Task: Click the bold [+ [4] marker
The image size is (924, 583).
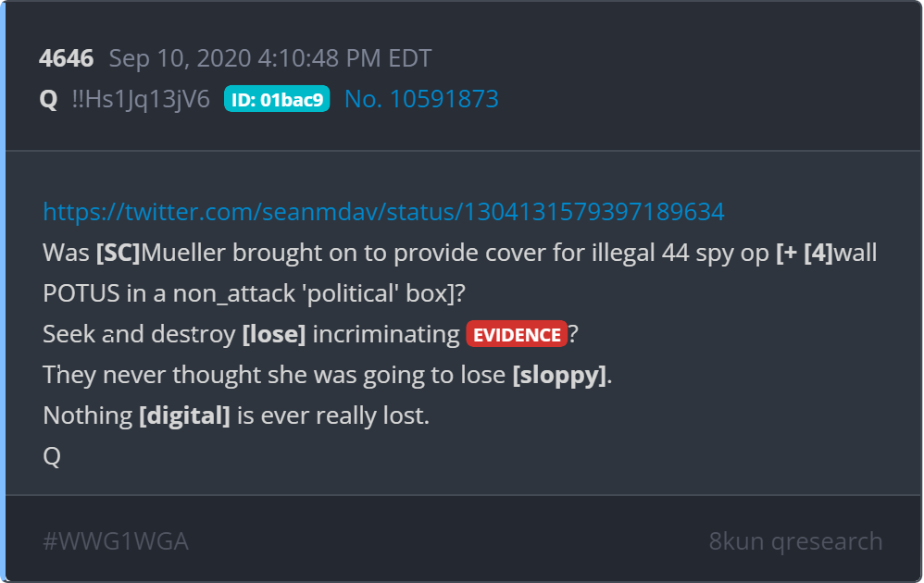Action: click(x=805, y=253)
